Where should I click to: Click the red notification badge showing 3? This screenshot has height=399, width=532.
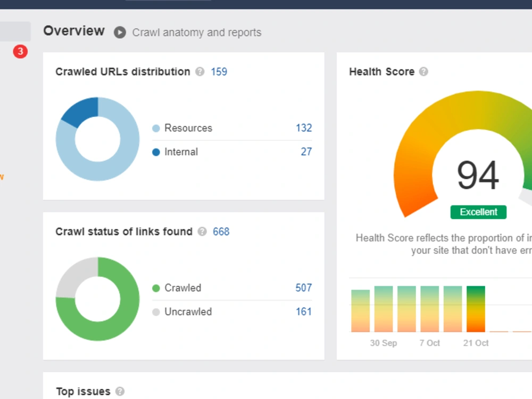click(20, 52)
